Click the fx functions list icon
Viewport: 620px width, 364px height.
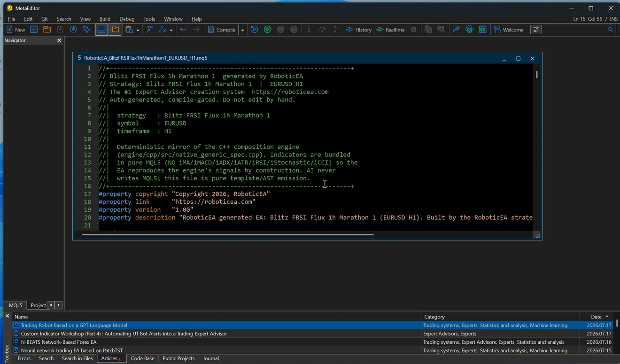tap(163, 30)
